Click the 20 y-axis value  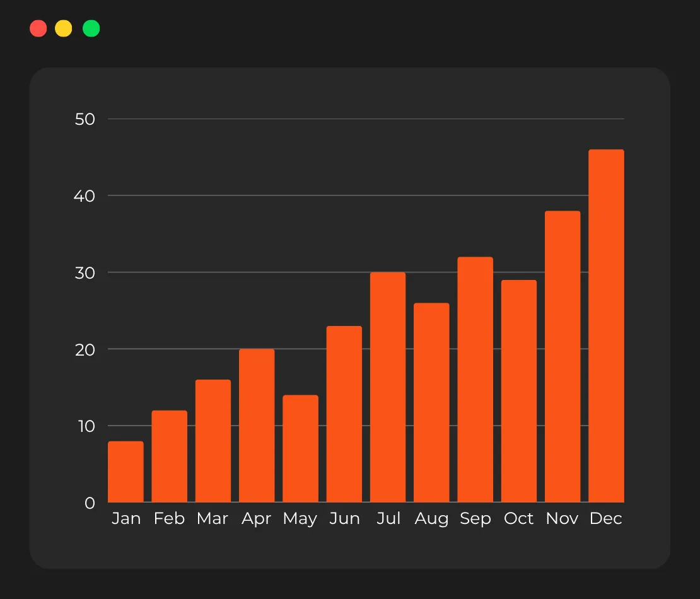pos(85,349)
